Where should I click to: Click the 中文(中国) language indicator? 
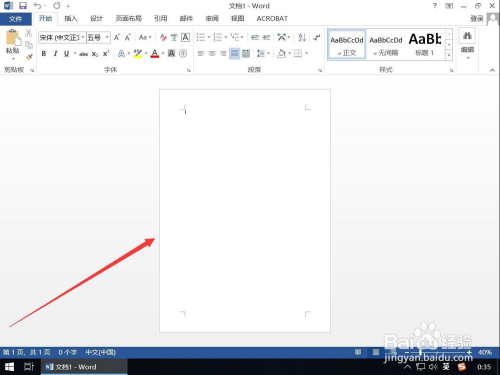click(x=100, y=352)
